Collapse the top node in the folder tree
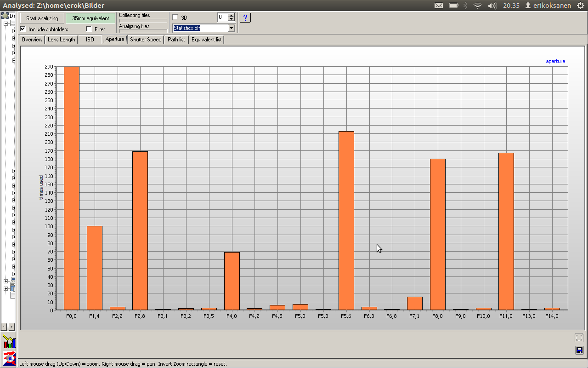The height and width of the screenshot is (368, 588). (6, 23)
